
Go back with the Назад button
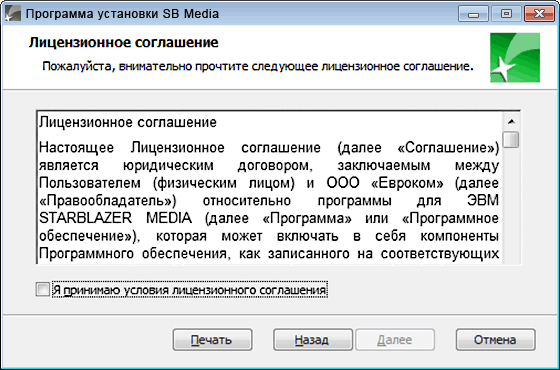click(313, 340)
